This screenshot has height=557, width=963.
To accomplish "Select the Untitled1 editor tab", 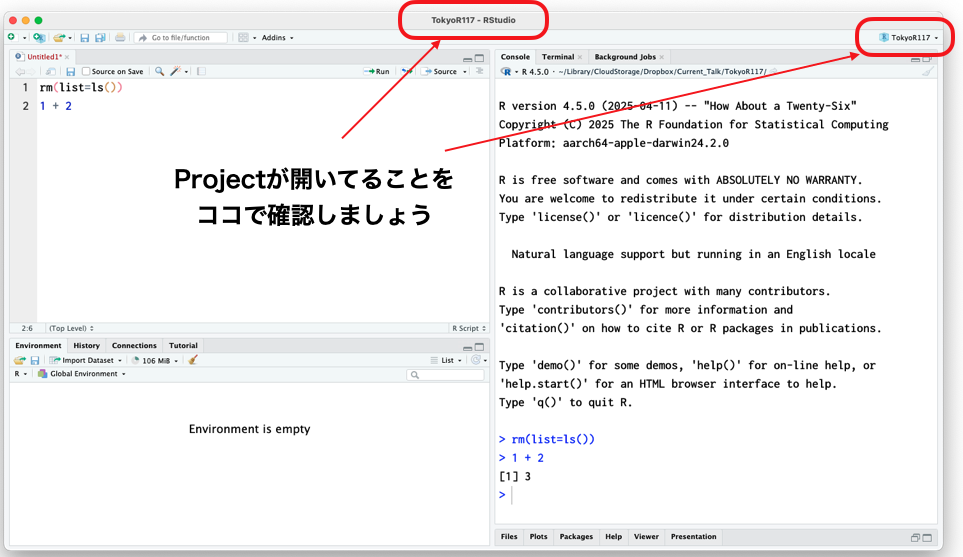I will [x=41, y=56].
